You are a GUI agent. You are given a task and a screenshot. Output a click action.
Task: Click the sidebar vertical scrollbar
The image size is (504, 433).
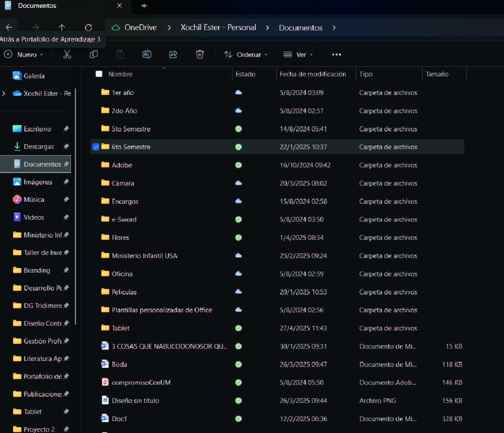point(75,207)
